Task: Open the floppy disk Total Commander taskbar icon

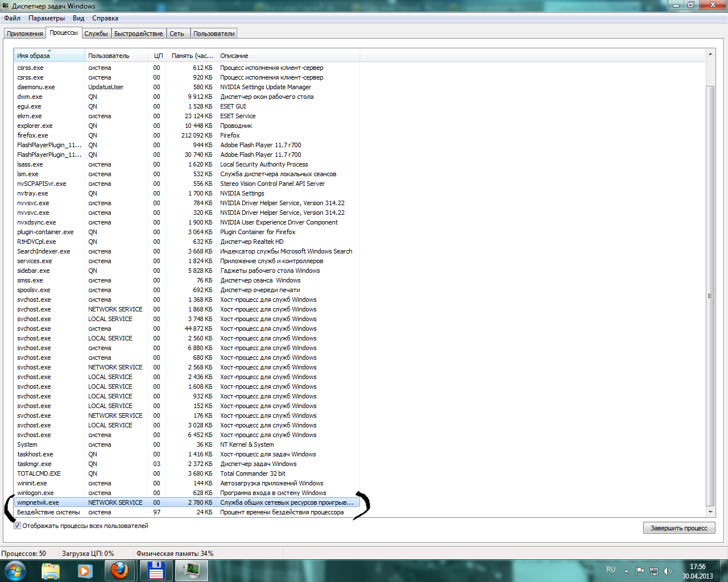Action: (156, 571)
